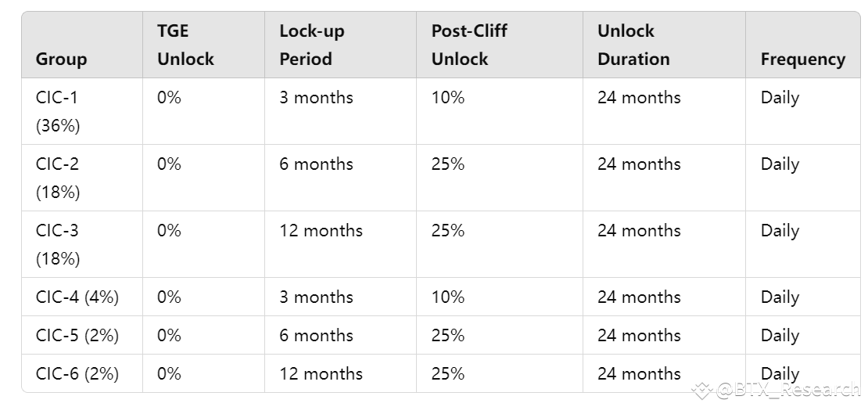Select the Group column header

click(62, 59)
